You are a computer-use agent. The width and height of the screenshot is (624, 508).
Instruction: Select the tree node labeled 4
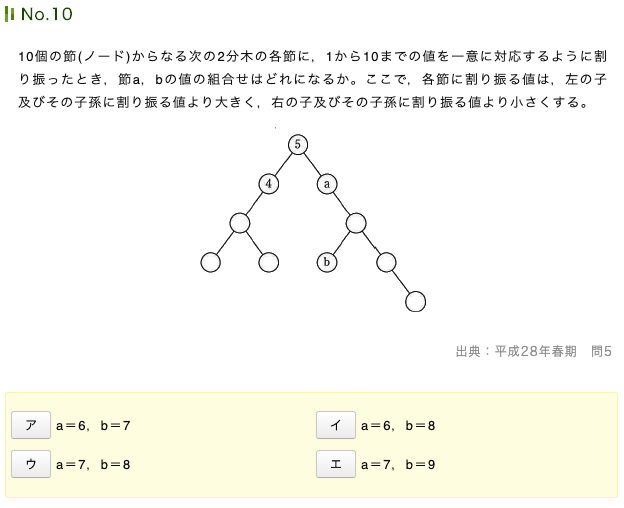click(268, 184)
